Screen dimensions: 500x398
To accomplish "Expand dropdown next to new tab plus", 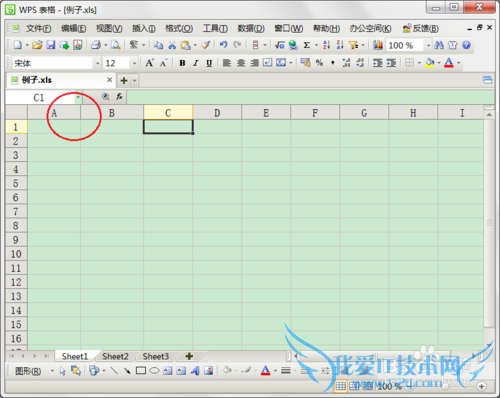I will coord(134,80).
